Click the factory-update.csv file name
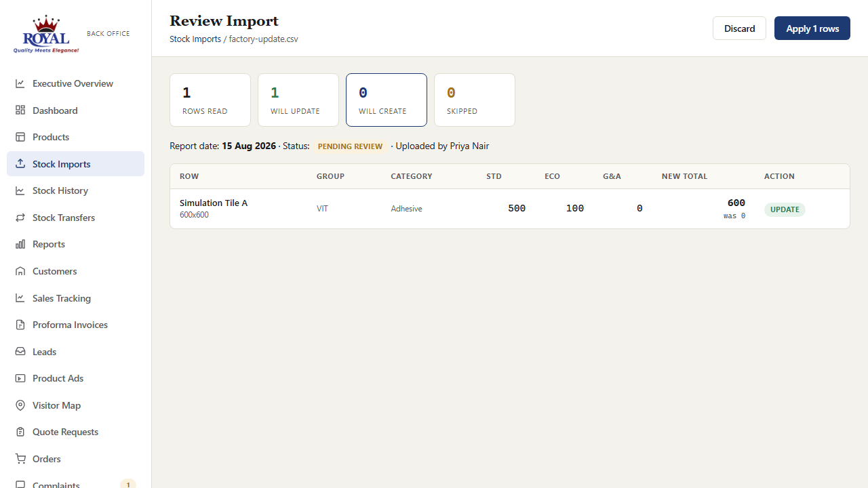Screen dimensions: 868x488 264,39
